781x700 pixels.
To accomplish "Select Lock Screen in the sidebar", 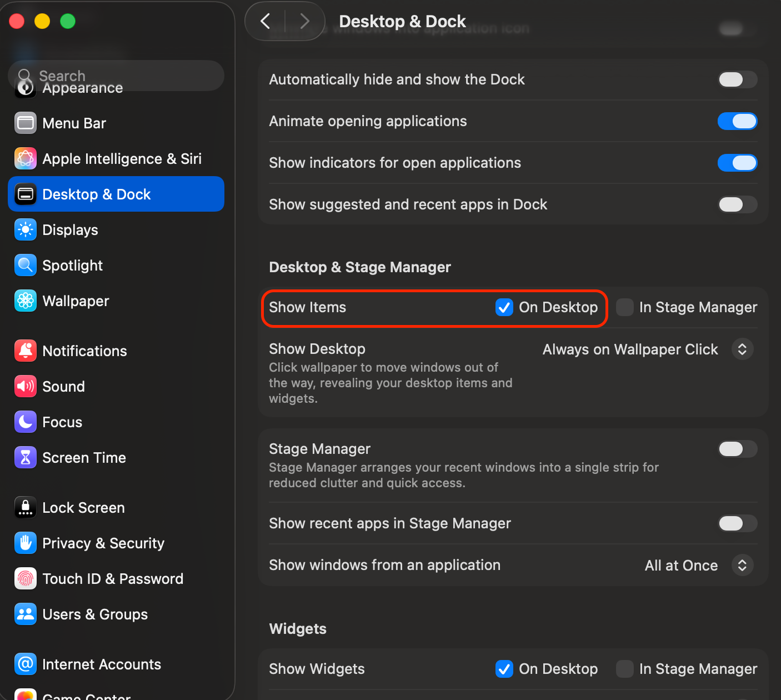I will point(83,507).
